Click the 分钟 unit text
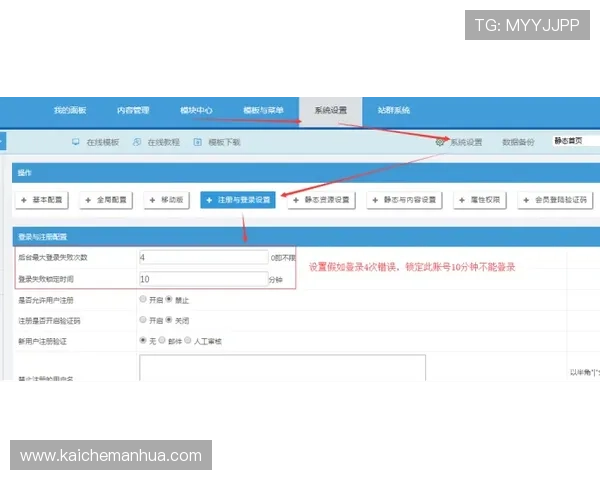 point(276,280)
